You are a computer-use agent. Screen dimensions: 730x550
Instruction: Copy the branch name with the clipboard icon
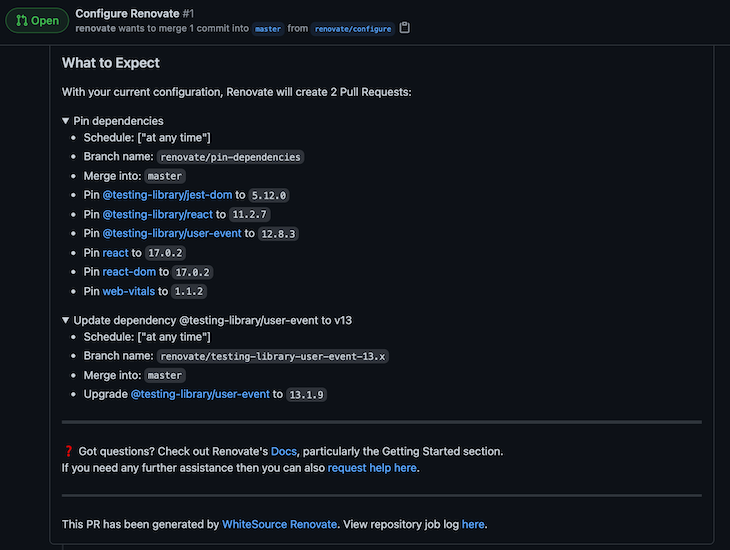[x=405, y=28]
